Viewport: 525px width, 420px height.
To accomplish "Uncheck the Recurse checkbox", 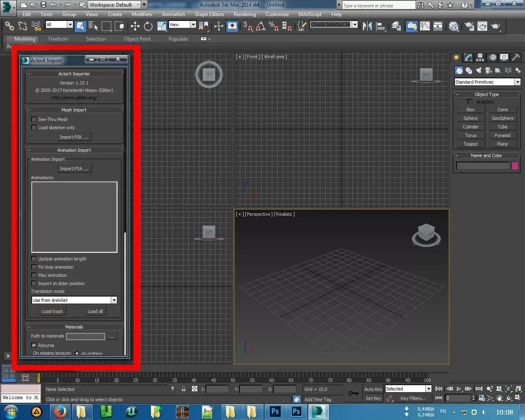I will (x=34, y=345).
